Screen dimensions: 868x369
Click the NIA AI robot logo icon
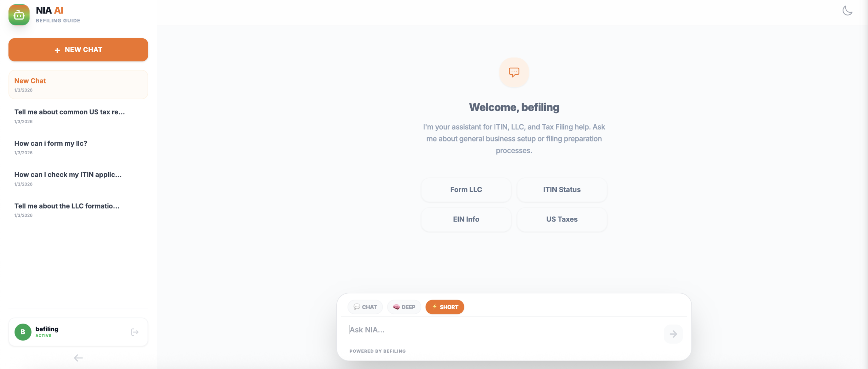tap(19, 15)
